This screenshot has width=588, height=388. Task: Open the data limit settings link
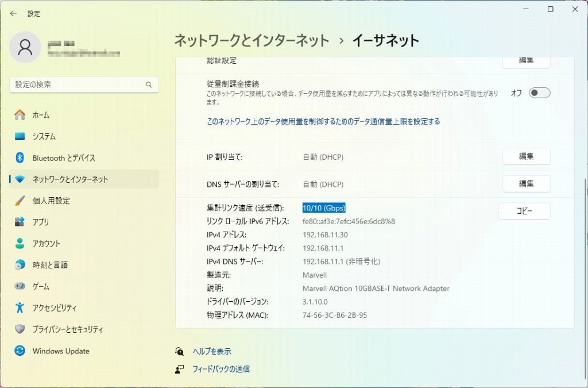click(323, 122)
